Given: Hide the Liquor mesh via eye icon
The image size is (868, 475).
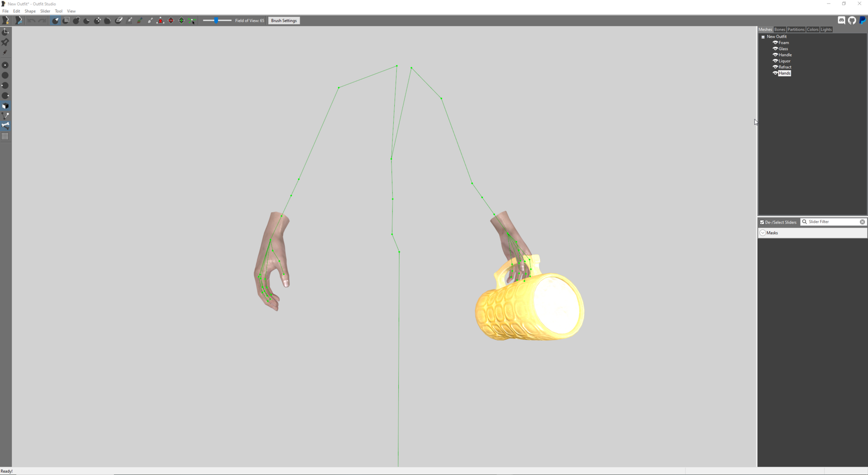Looking at the screenshot, I should (x=775, y=61).
